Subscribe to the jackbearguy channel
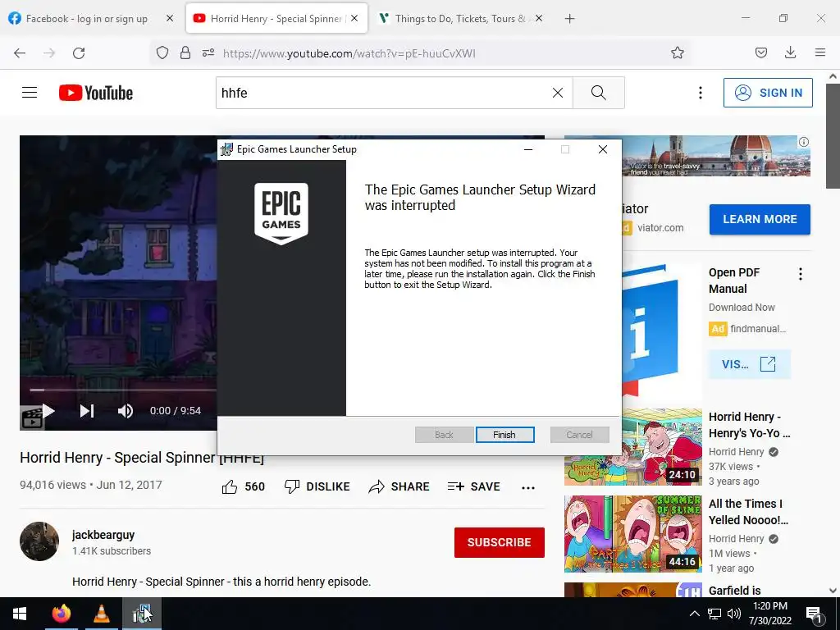This screenshot has width=840, height=630. 500,542
